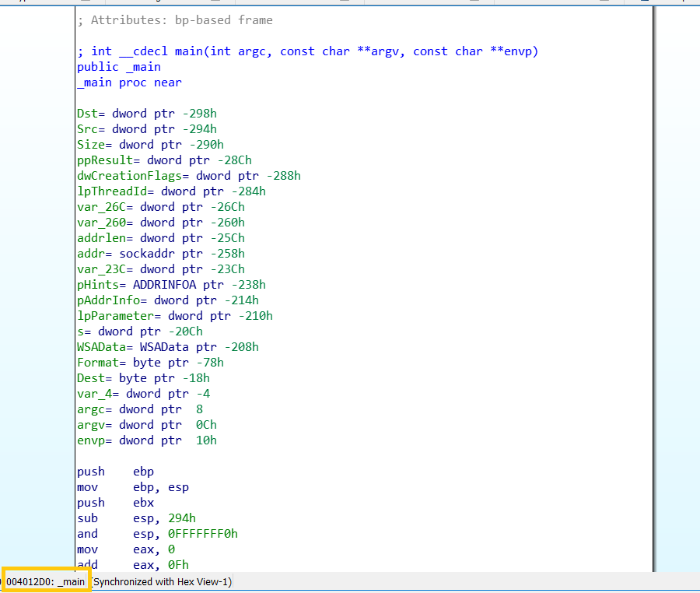Viewport: 700px width, 593px height.
Task: Select the 294h constant in sub esp
Action: coord(181,518)
